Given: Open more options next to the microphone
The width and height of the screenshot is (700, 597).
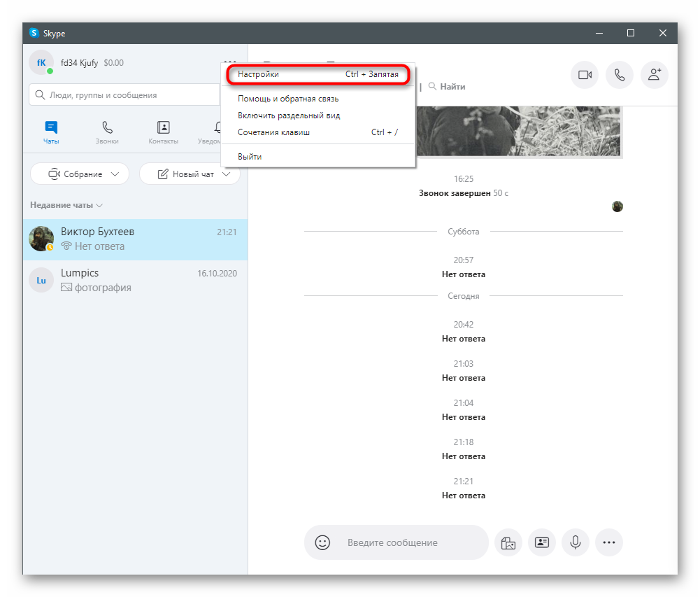Looking at the screenshot, I should (x=609, y=542).
